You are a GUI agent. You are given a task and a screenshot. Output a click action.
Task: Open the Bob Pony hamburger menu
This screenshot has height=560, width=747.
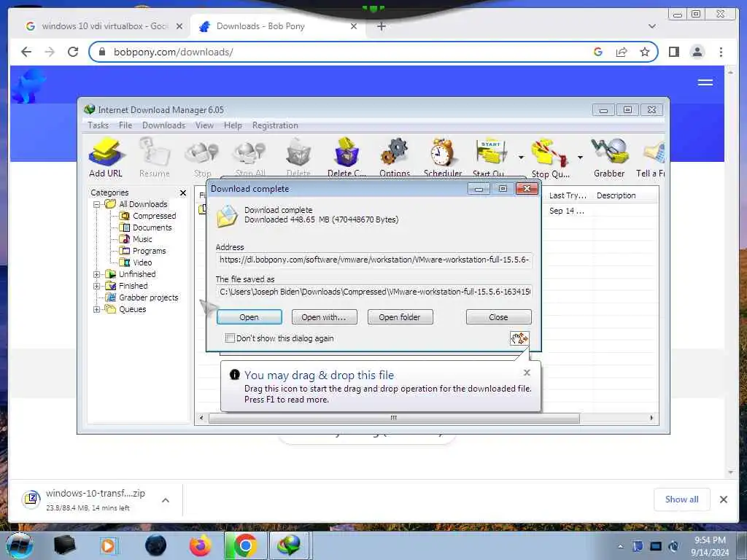point(705,82)
